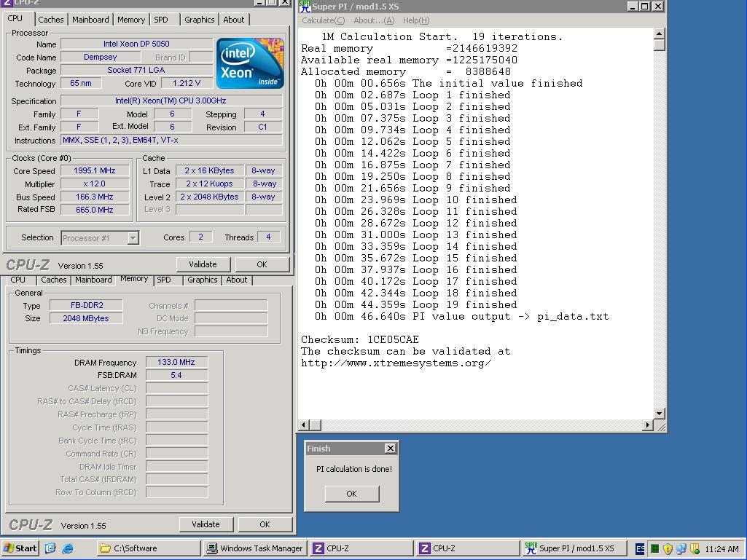
Task: Switch to Super PI / mod1.5 XS taskbar button
Action: click(x=574, y=548)
